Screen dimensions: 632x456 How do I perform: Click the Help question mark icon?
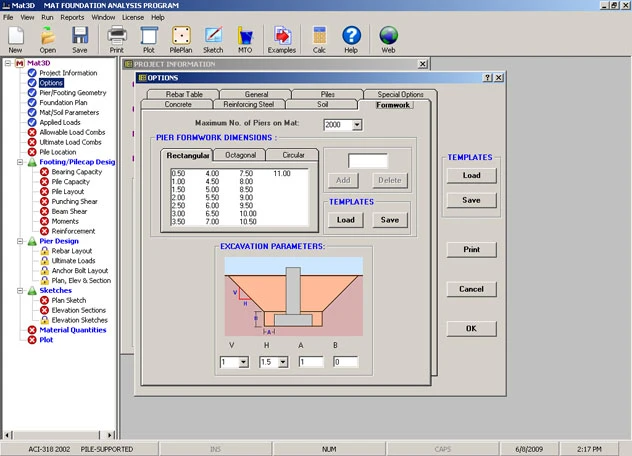(351, 40)
